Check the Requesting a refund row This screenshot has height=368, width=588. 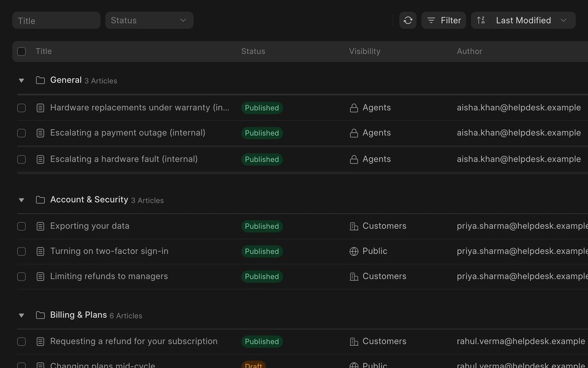pyautogui.click(x=21, y=342)
